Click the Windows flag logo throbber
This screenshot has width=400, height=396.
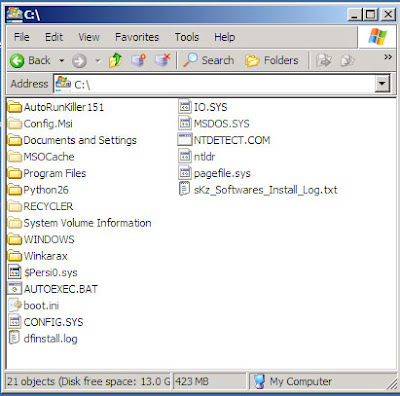[x=377, y=37]
